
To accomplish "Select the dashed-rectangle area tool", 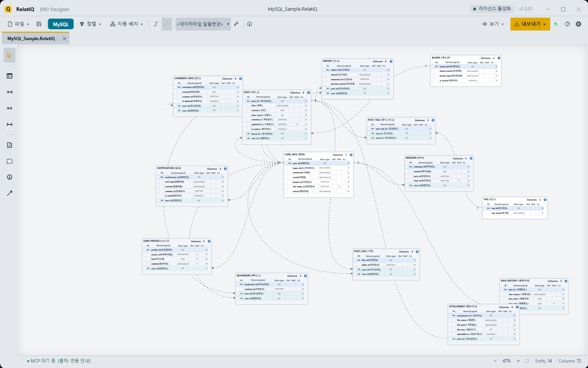I will tap(10, 161).
